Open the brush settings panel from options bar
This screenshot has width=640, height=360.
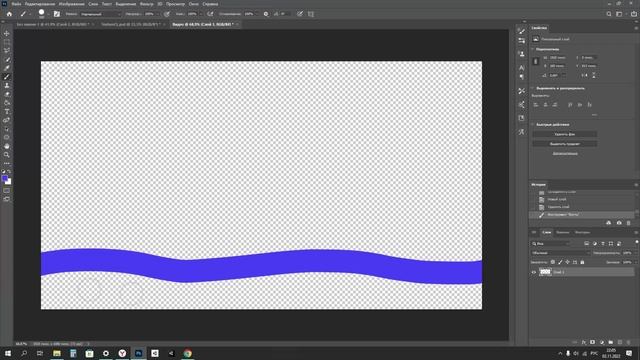click(x=57, y=14)
